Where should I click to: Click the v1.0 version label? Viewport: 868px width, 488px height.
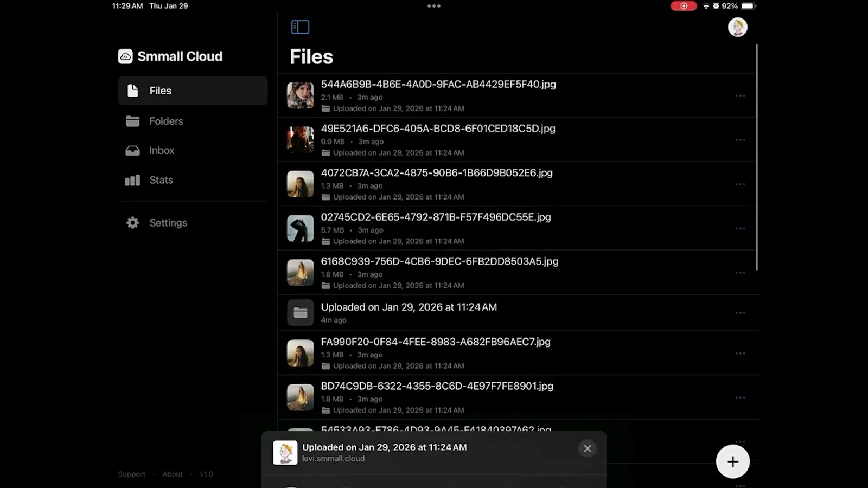pyautogui.click(x=206, y=474)
